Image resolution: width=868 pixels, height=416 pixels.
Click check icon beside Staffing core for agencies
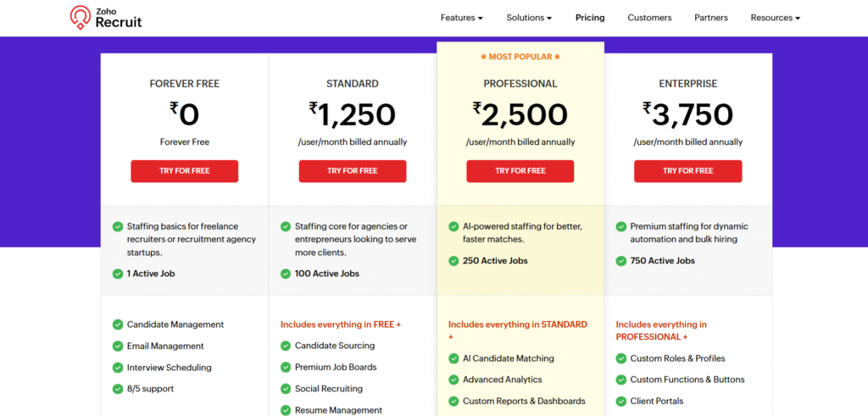(286, 226)
